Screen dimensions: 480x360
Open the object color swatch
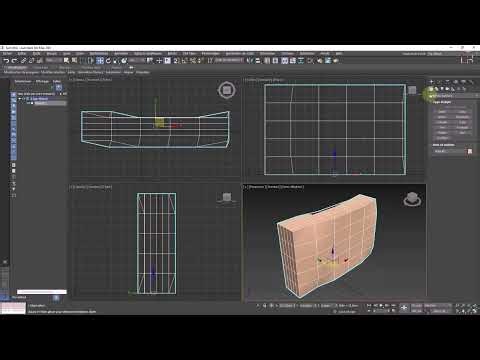pos(470,151)
